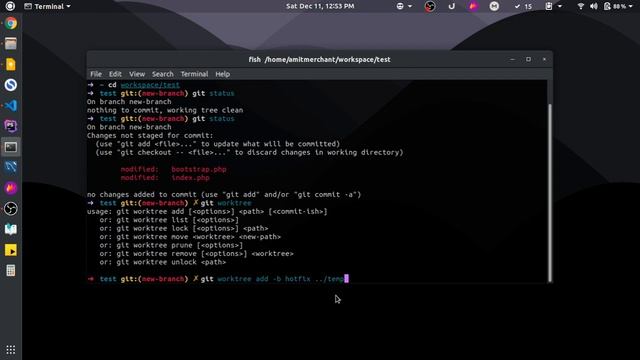Viewport: 640px width, 360px height.
Task: Open Visual Studio Code from the dock
Action: tap(11, 106)
